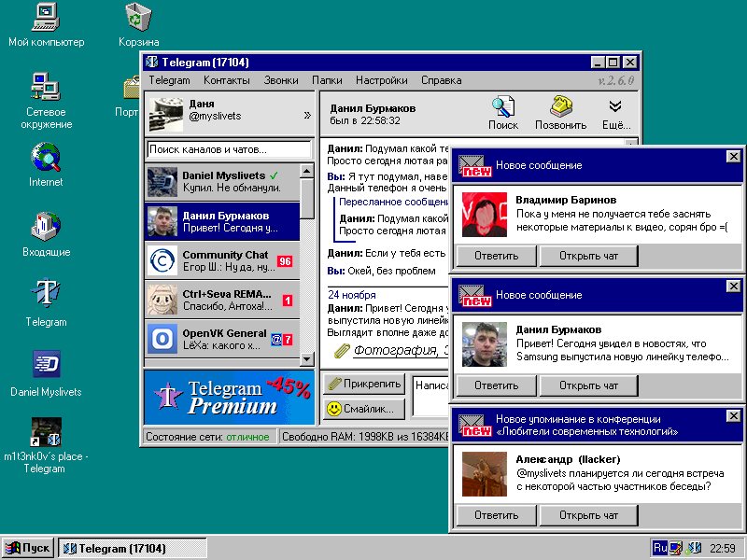Click the Прикрепить attach button
Screen dimensions: 747x560
364,384
